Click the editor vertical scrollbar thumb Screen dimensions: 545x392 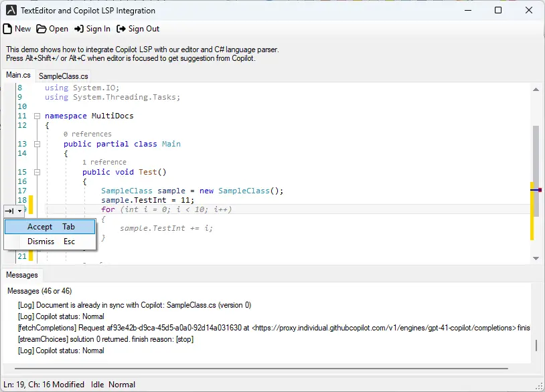tap(536, 171)
